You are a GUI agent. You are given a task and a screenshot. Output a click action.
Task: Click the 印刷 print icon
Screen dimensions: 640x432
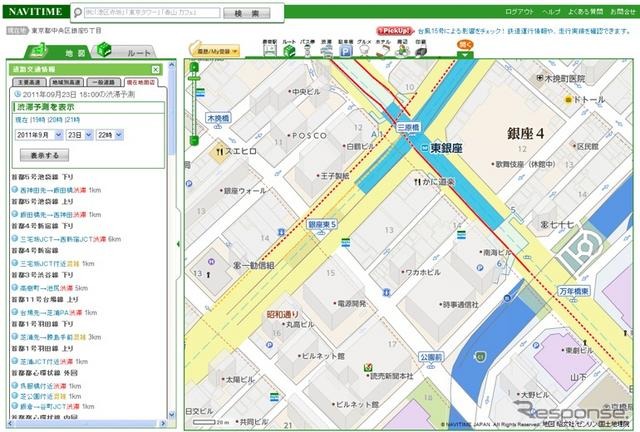(x=421, y=49)
